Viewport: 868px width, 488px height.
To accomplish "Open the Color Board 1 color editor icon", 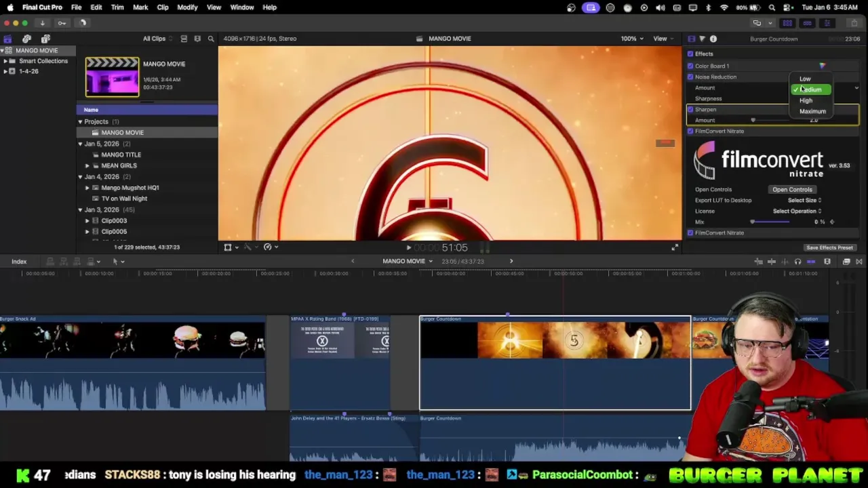I will 822,66.
